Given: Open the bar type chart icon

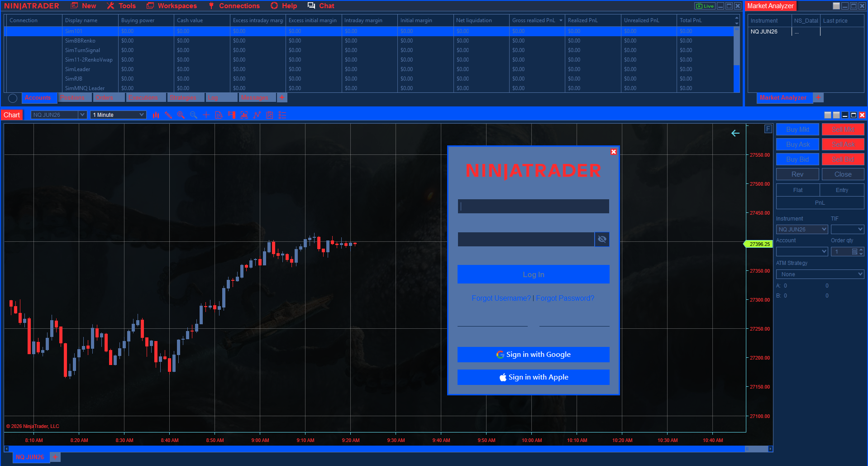Looking at the screenshot, I should [156, 115].
